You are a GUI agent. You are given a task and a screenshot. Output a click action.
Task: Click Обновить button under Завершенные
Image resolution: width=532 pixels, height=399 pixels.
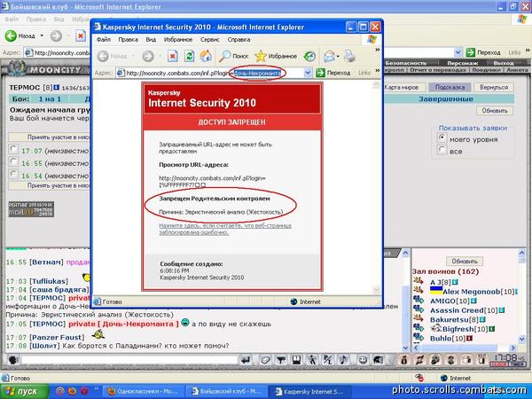tap(495, 111)
